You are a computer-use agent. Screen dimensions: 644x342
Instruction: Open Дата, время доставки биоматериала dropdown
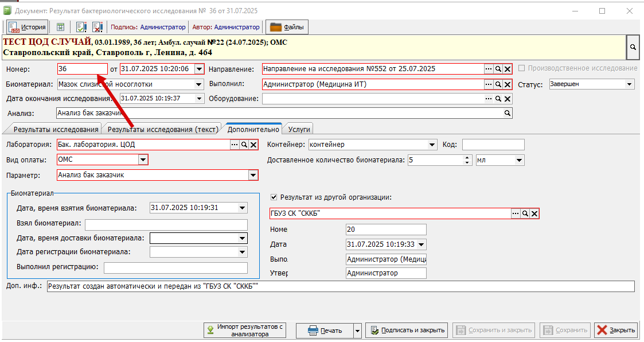pyautogui.click(x=243, y=238)
